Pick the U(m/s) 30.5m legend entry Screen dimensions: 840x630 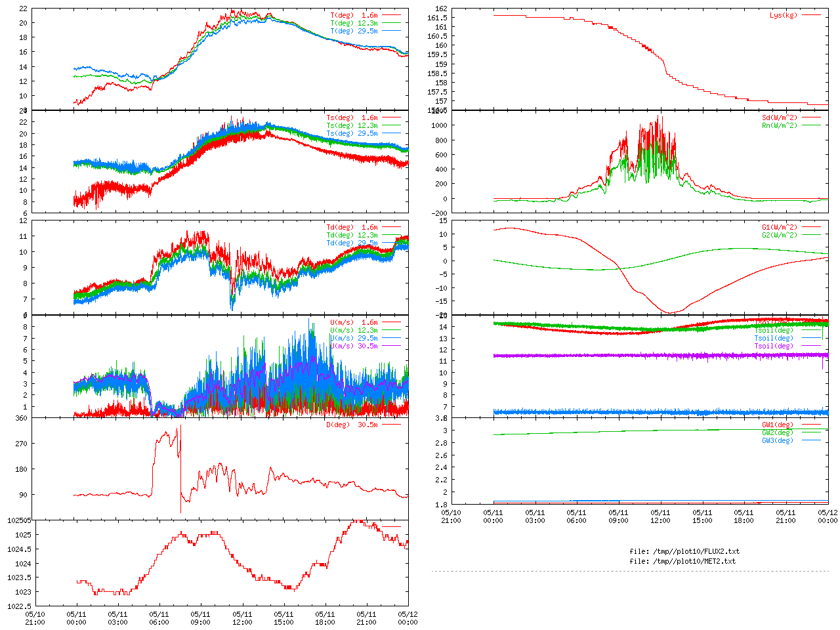click(354, 346)
